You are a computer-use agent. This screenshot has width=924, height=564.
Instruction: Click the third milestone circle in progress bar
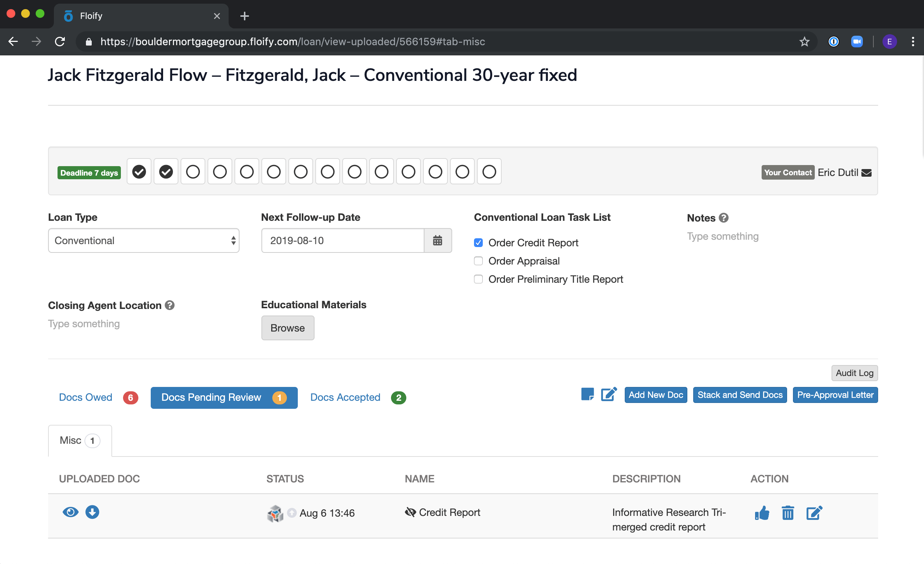(193, 172)
